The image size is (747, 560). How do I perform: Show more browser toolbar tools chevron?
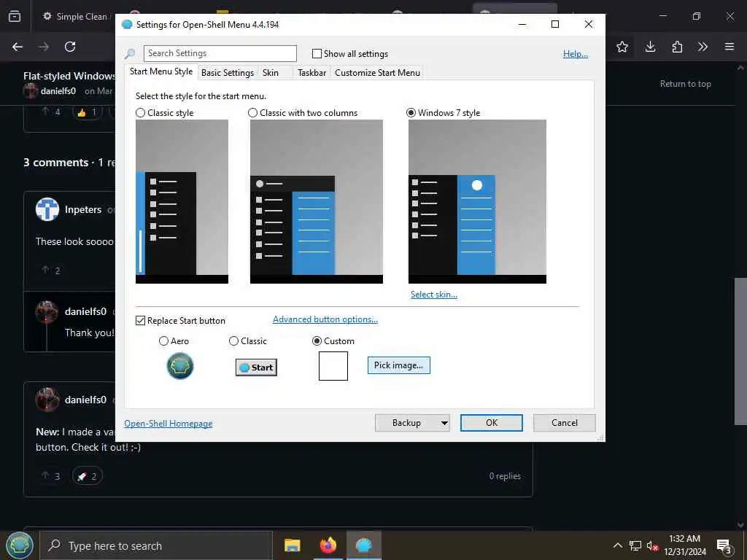pyautogui.click(x=703, y=47)
